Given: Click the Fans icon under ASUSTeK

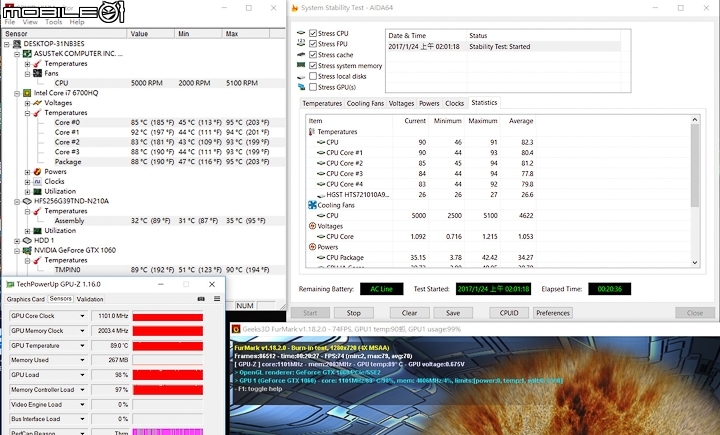Looking at the screenshot, I should 37,73.
